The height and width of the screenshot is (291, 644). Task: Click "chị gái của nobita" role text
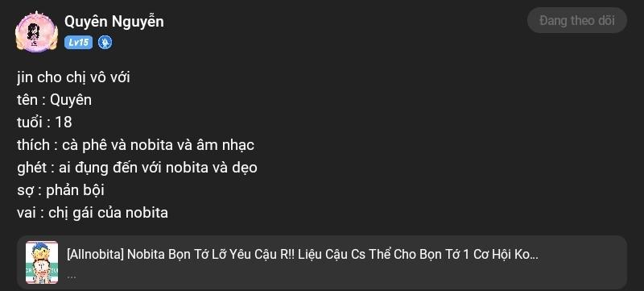tap(108, 213)
